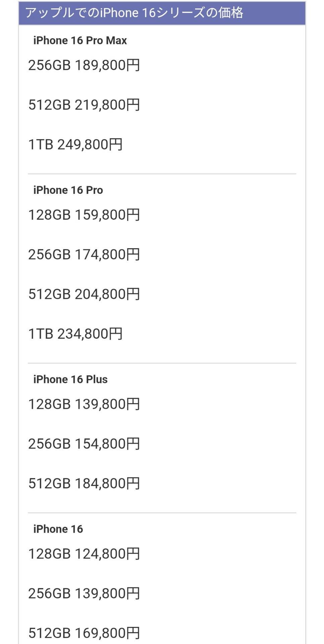Click the Pro Max 256GB 189,800円 row
324x644 pixels.
(84, 65)
